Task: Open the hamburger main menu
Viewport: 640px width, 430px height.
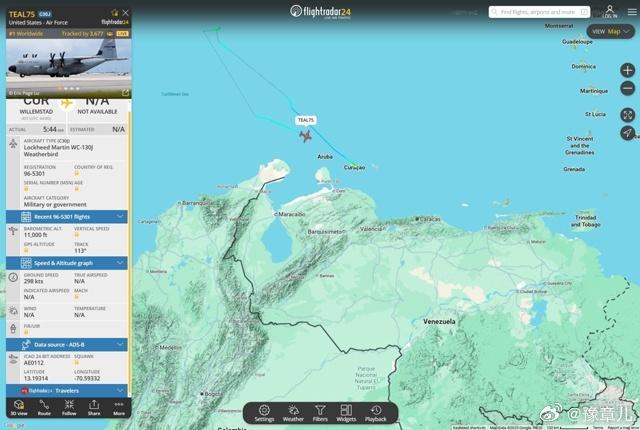Action: click(632, 12)
